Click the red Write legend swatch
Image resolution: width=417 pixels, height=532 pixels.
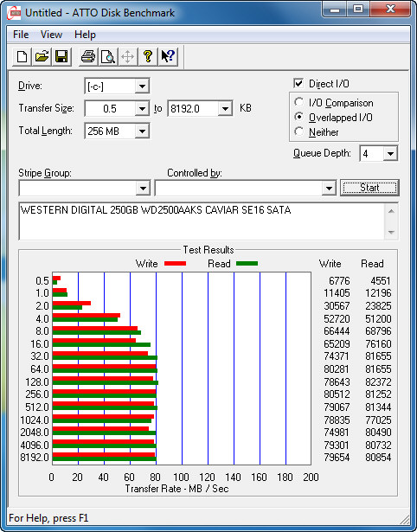click(175, 263)
